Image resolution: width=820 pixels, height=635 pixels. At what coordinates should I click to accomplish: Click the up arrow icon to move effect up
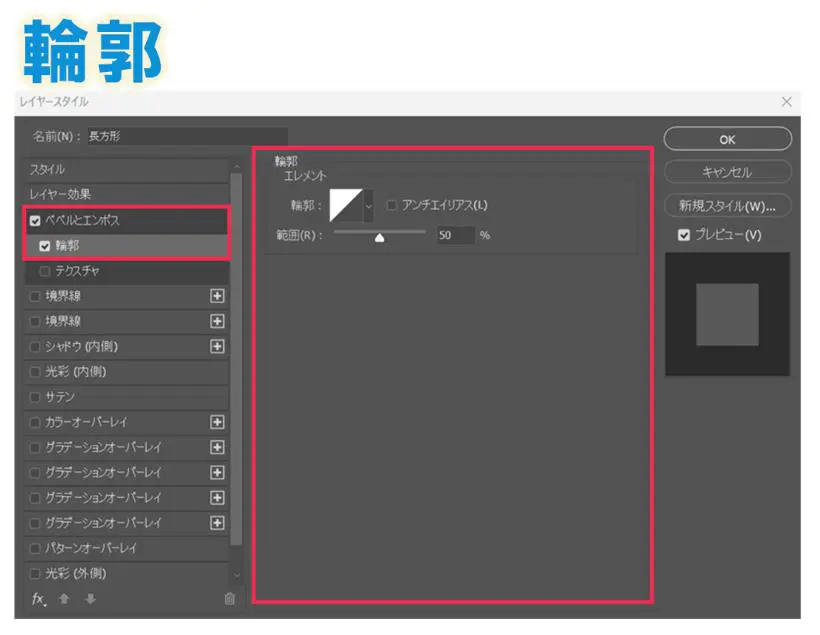pos(64,600)
